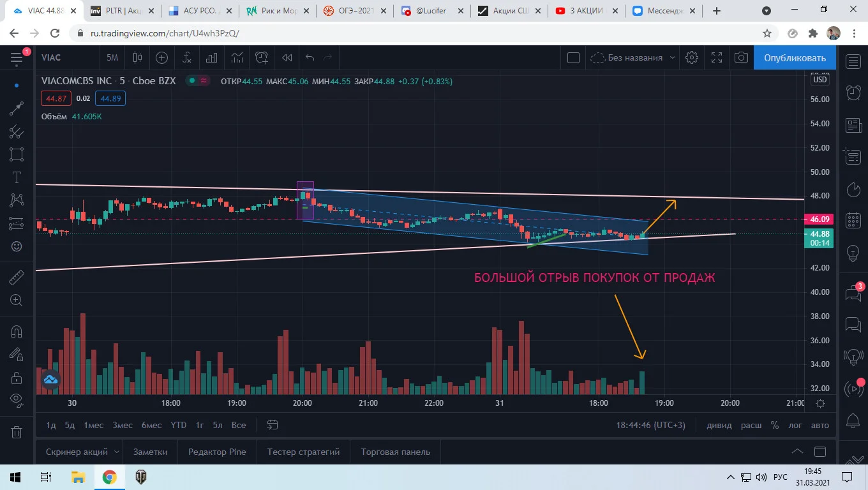868x490 pixels.
Task: Toggle extended hours 'расш'
Action: (751, 425)
